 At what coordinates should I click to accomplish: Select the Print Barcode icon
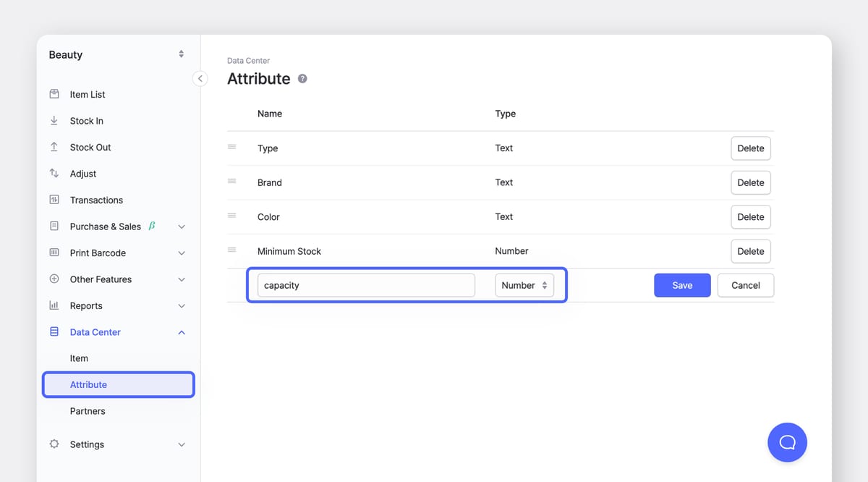(54, 253)
